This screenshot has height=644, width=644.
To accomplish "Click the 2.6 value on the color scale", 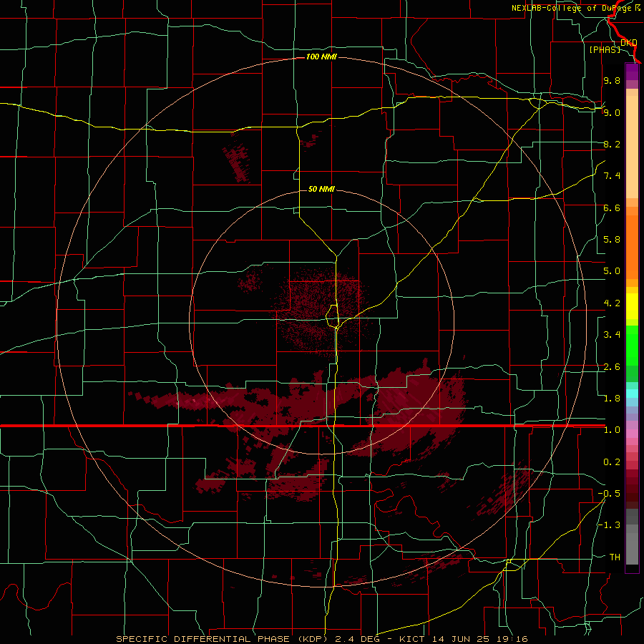I will (612, 367).
